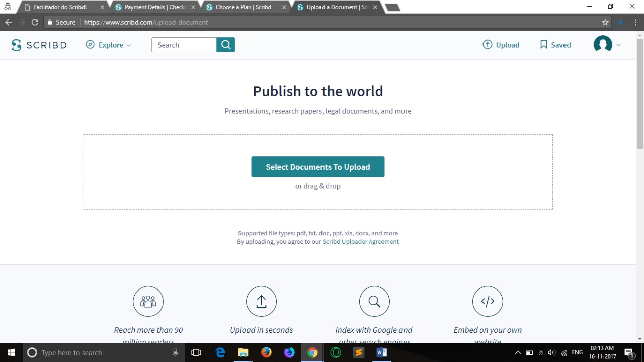The width and height of the screenshot is (644, 362).
Task: Click the battery status icon
Action: 529,353
